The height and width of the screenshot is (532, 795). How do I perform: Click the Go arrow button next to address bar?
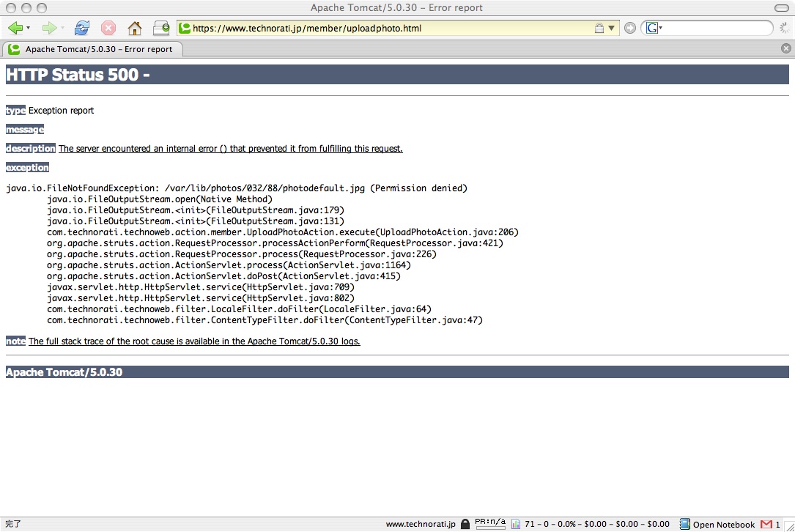coord(629,29)
